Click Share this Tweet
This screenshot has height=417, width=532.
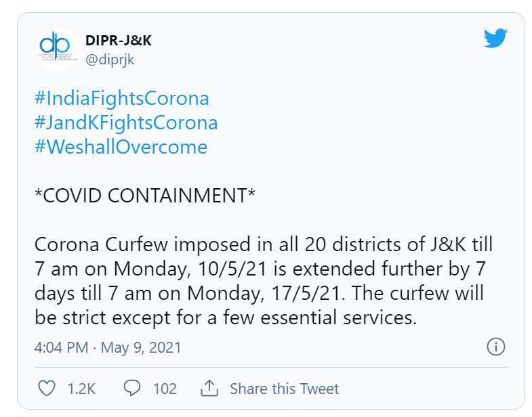[285, 389]
